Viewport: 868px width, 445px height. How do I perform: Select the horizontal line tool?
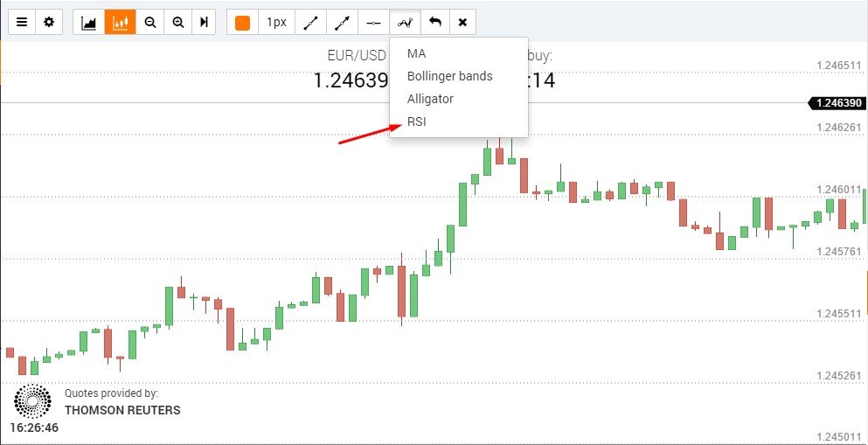pyautogui.click(x=373, y=22)
